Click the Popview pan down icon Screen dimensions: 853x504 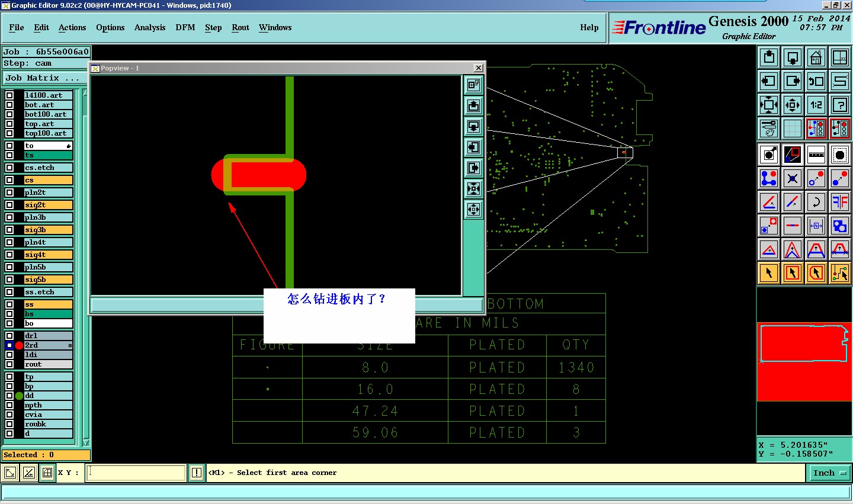[473, 127]
